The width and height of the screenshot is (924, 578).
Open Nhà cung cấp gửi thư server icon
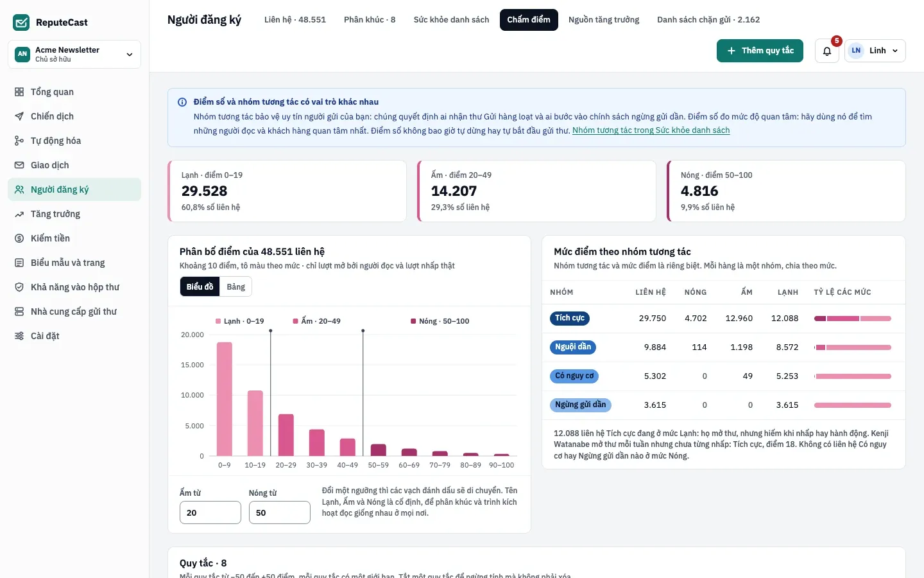pos(19,311)
